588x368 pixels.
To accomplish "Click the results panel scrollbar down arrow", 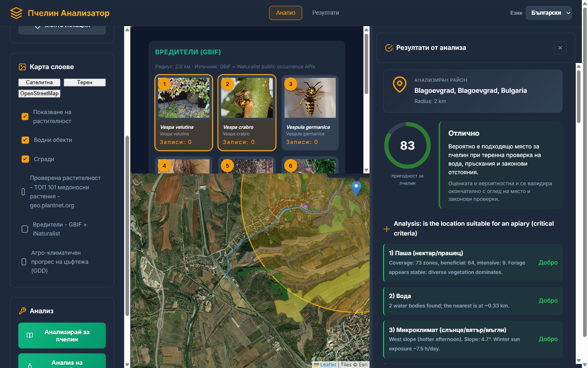I will click(579, 361).
